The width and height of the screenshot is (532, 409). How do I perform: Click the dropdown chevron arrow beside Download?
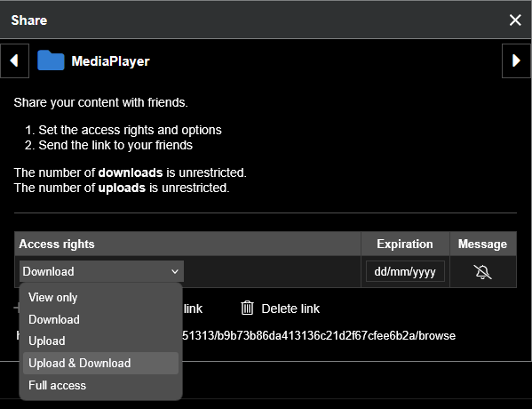point(175,272)
